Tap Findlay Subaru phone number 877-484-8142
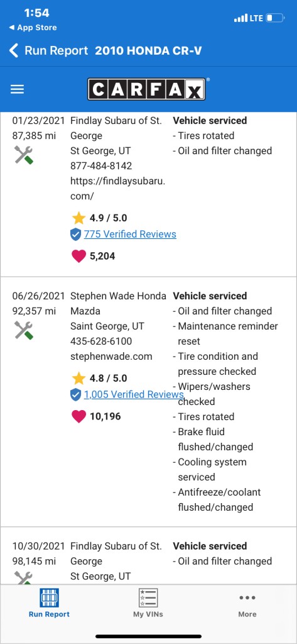 tap(101, 166)
